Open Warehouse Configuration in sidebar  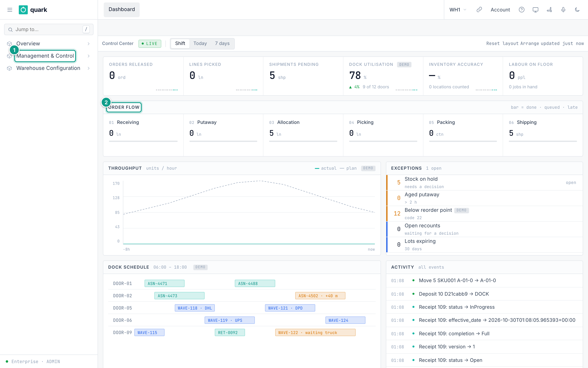point(48,68)
